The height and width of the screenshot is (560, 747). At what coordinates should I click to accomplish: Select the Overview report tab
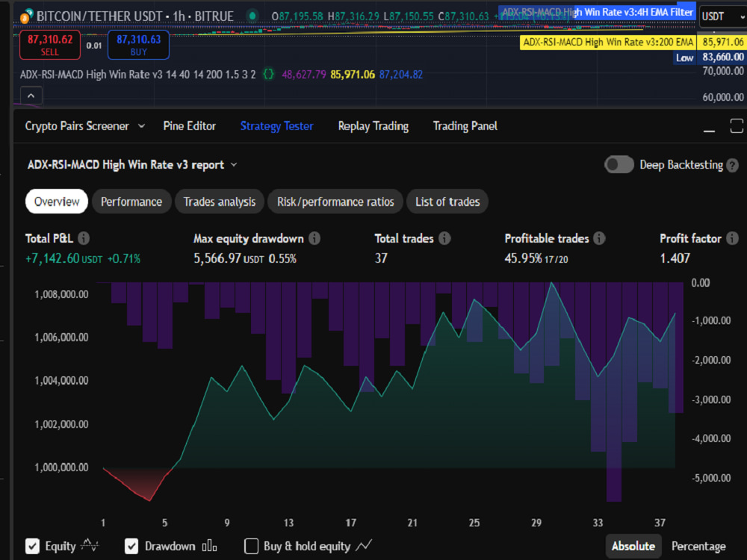tap(57, 202)
